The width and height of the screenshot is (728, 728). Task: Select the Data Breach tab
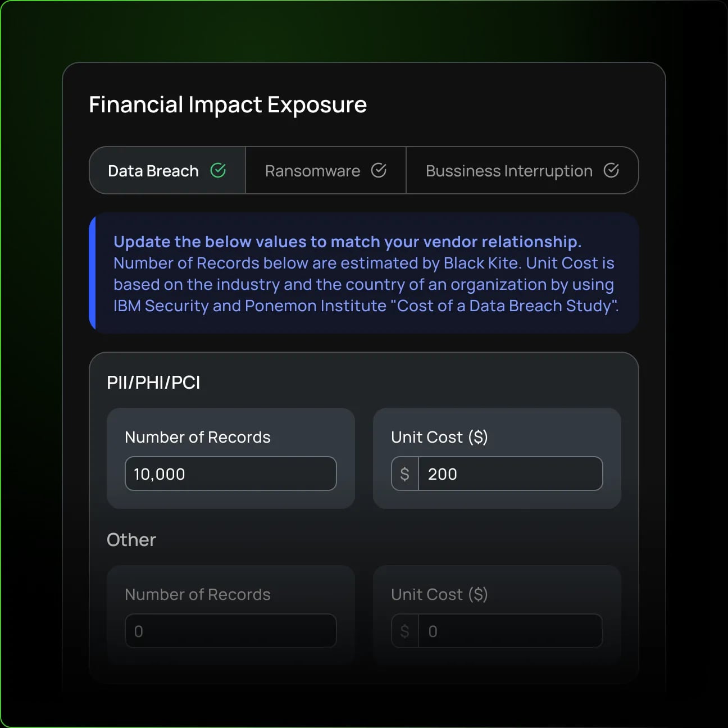pos(153,170)
